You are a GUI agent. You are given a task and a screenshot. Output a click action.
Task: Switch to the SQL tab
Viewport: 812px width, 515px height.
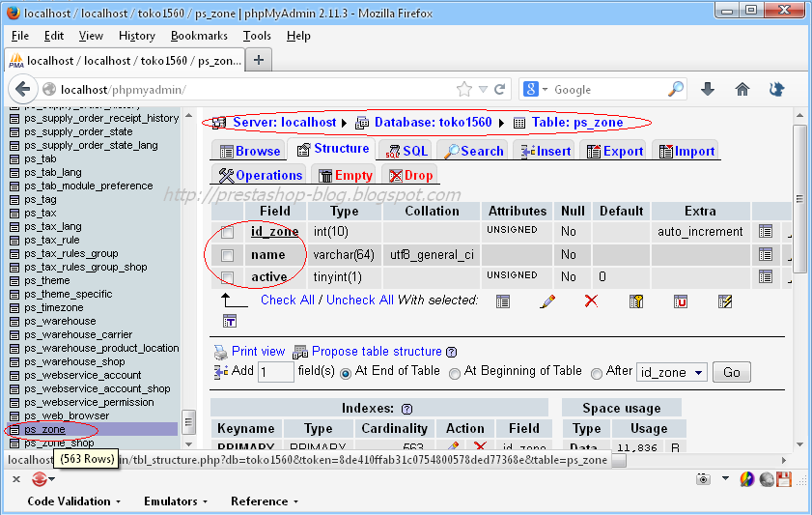click(407, 151)
